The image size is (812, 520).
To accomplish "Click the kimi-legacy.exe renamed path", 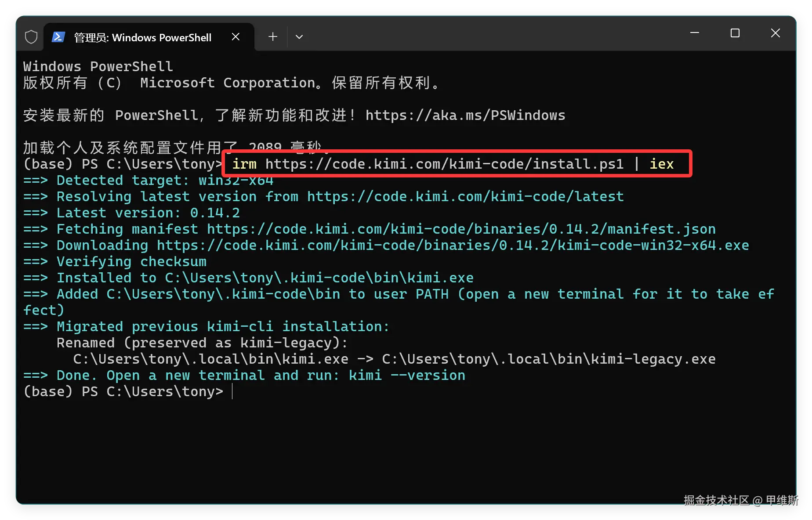I will tap(549, 359).
